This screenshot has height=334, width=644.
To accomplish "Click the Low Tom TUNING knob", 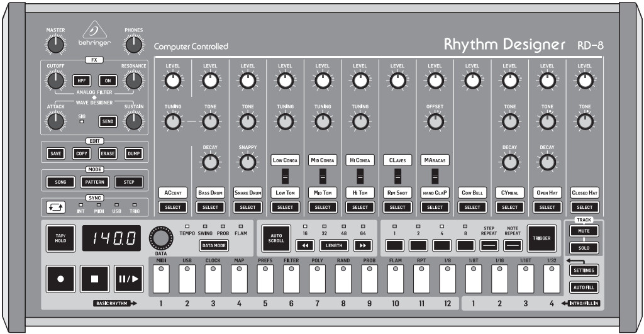I will click(x=285, y=121).
